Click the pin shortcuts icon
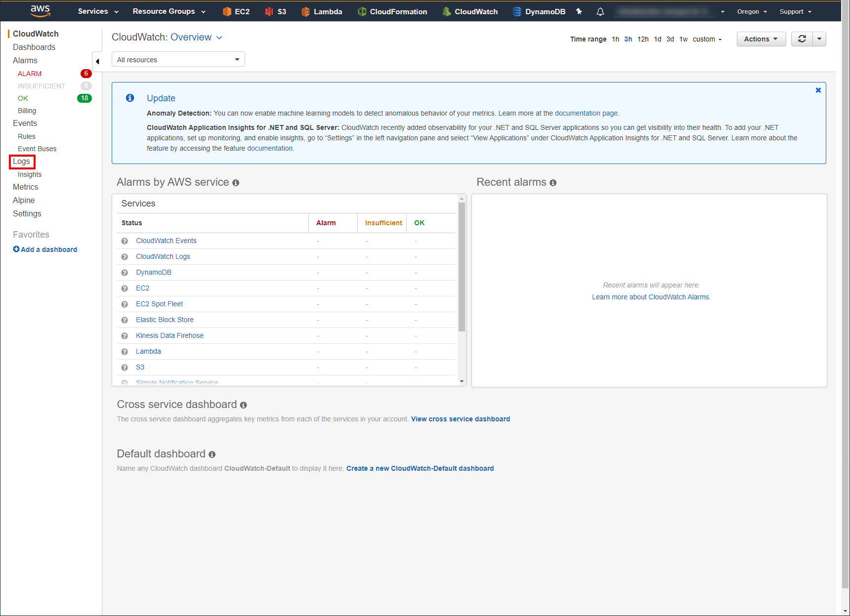The width and height of the screenshot is (850, 616). [579, 11]
